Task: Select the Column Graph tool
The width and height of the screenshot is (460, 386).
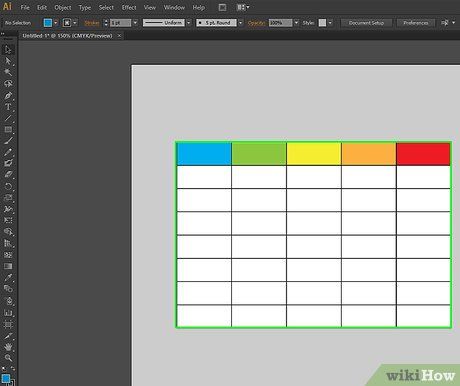Action: 8,313
